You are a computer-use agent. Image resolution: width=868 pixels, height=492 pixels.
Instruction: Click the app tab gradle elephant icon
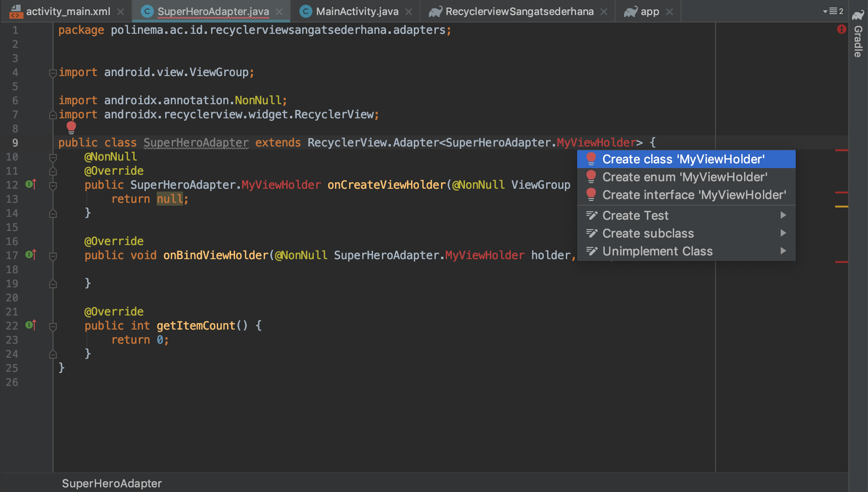pos(631,11)
